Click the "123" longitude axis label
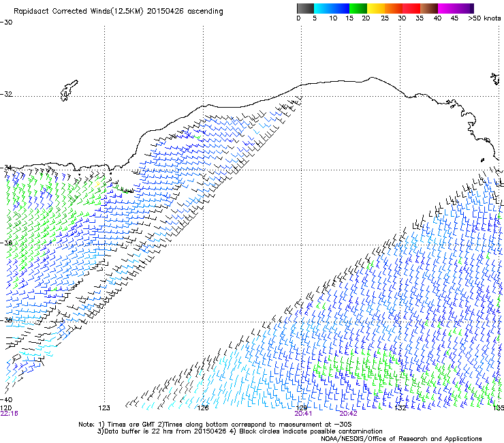 click(x=104, y=408)
